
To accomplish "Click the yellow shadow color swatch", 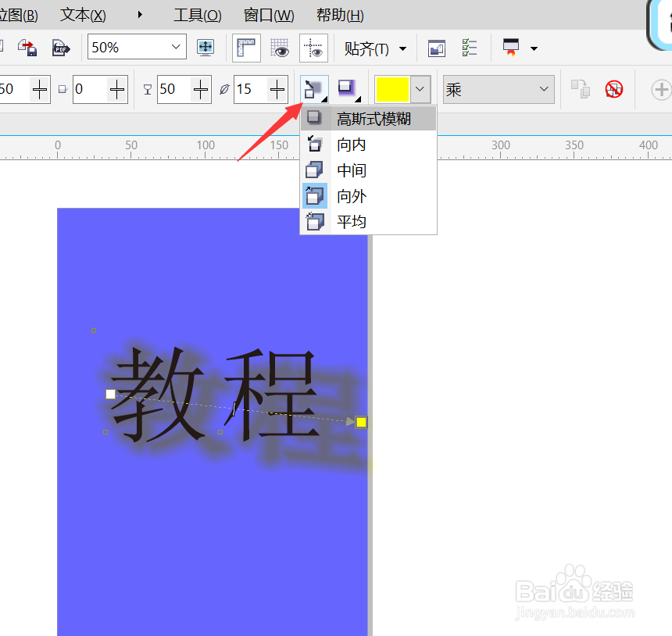I will click(x=392, y=89).
